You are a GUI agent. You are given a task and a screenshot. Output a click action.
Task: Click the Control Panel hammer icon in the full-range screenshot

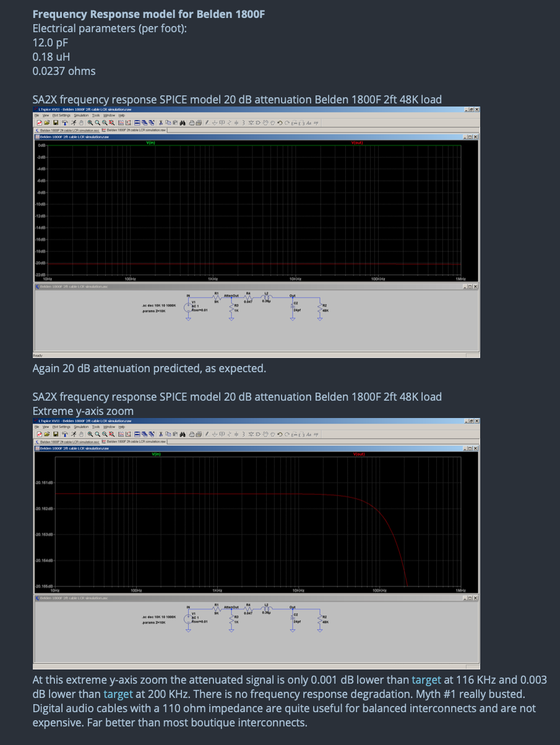coord(64,123)
